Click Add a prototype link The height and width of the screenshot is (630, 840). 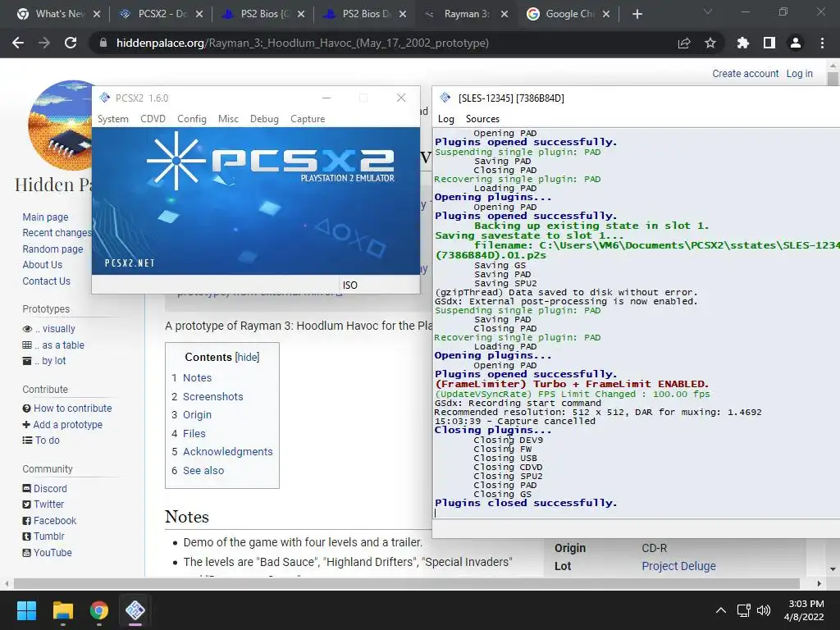(67, 424)
